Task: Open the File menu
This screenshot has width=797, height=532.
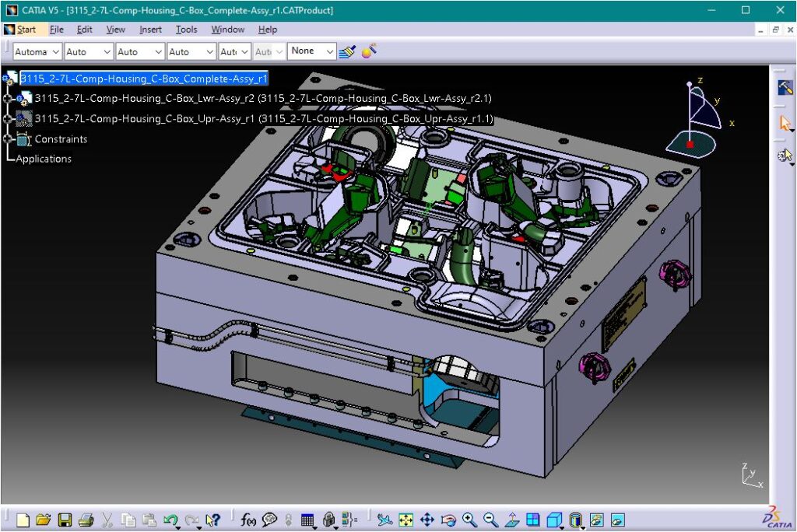Action: (56, 30)
